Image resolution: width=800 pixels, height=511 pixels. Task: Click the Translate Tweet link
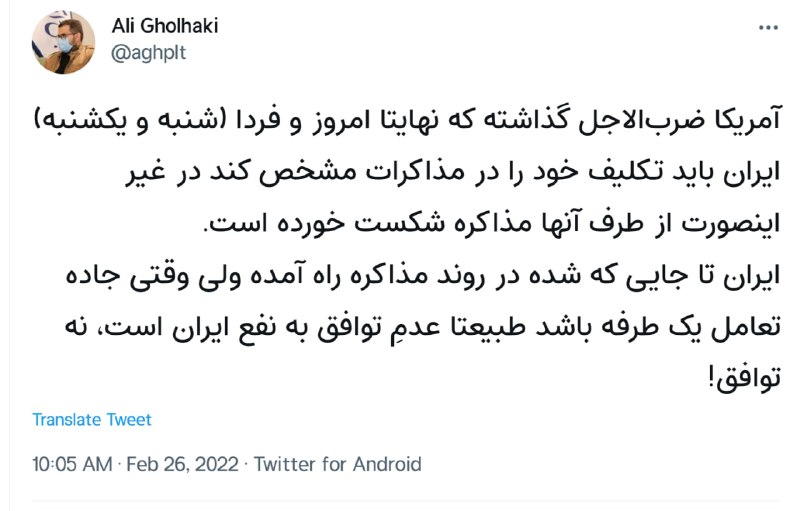coord(92,419)
